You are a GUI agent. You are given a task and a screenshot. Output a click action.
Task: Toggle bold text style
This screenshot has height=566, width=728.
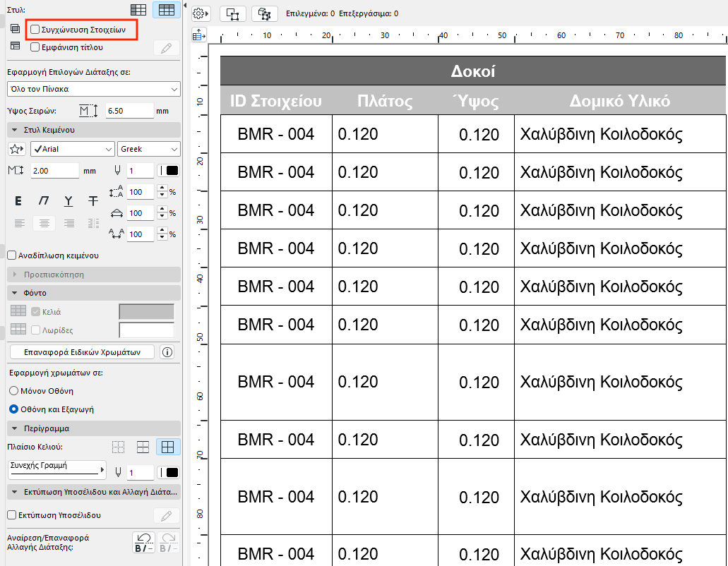(x=18, y=201)
